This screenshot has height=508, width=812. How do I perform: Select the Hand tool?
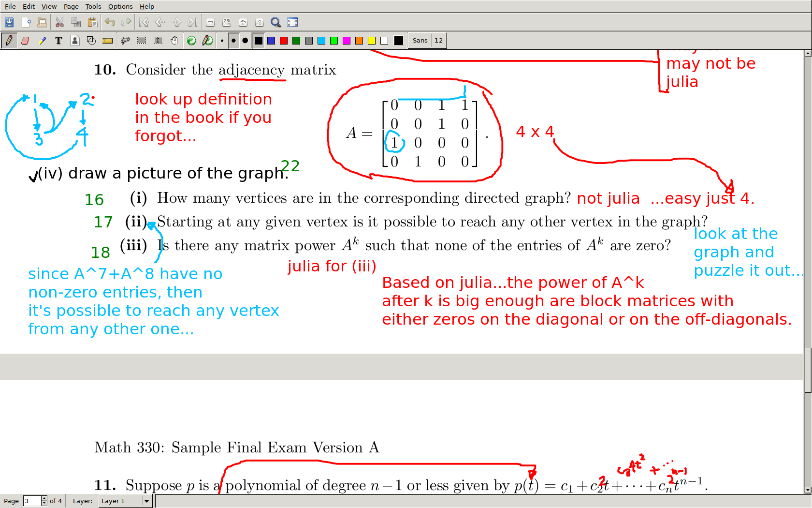pyautogui.click(x=174, y=41)
